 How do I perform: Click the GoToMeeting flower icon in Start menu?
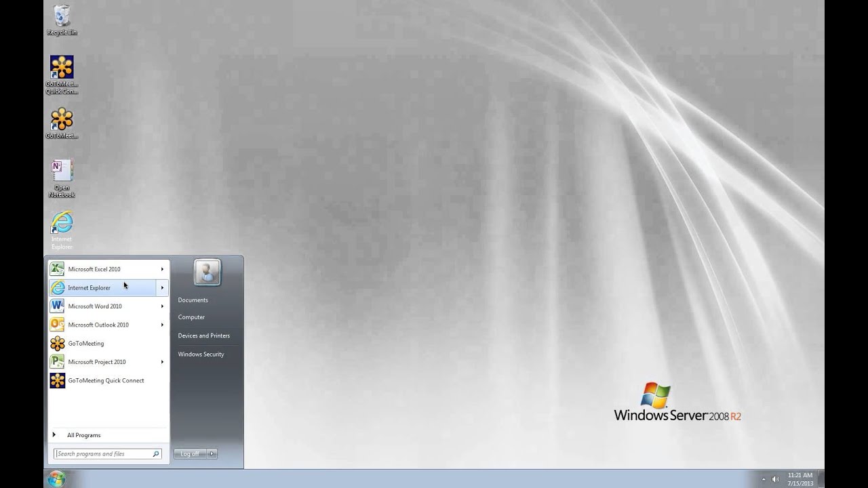(58, 343)
